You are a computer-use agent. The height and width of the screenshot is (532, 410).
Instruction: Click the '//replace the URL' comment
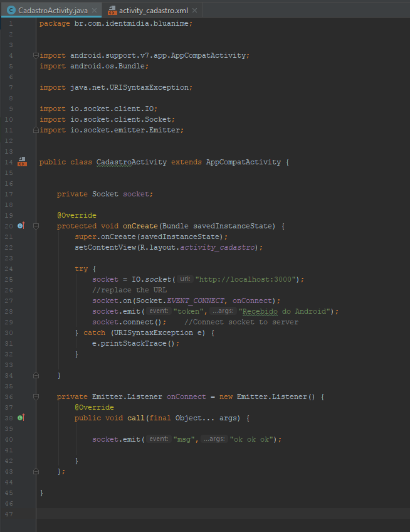[x=129, y=290]
